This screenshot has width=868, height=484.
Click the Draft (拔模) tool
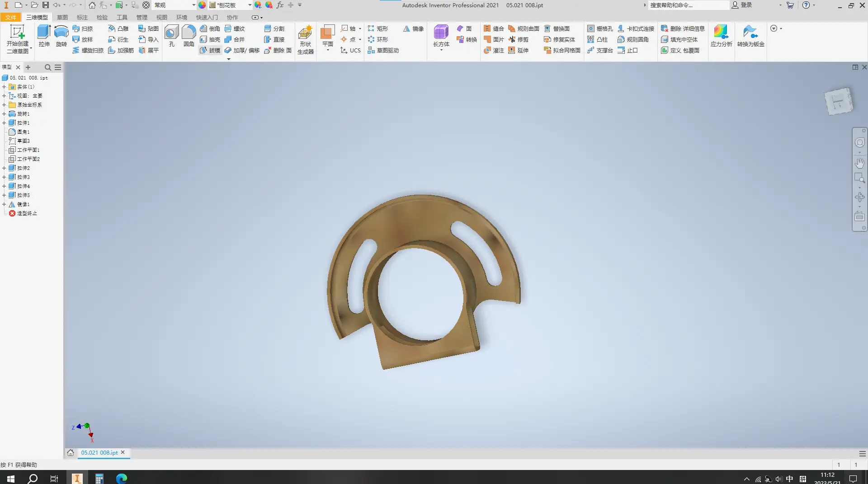pos(210,50)
